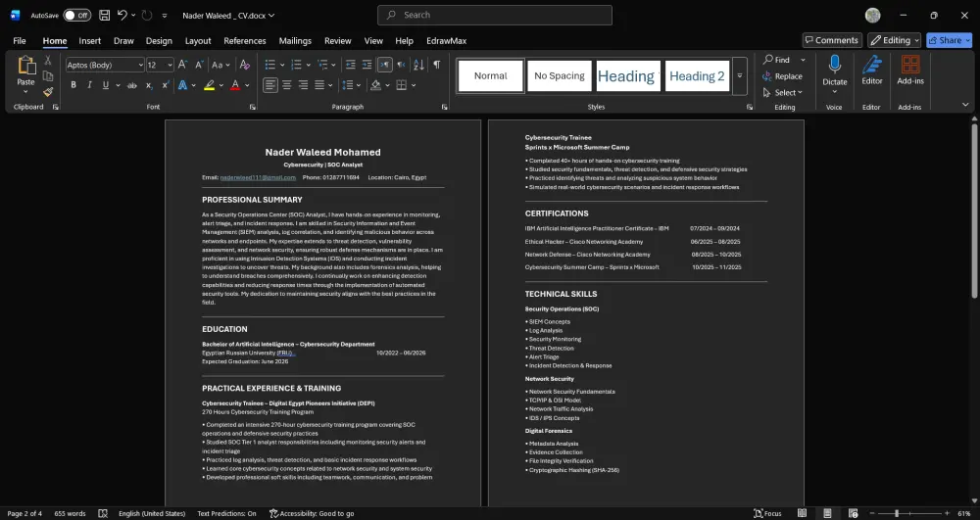Screen dimensions: 980x520
Task: Toggle Show/Hide paragraph marks
Action: (x=436, y=65)
